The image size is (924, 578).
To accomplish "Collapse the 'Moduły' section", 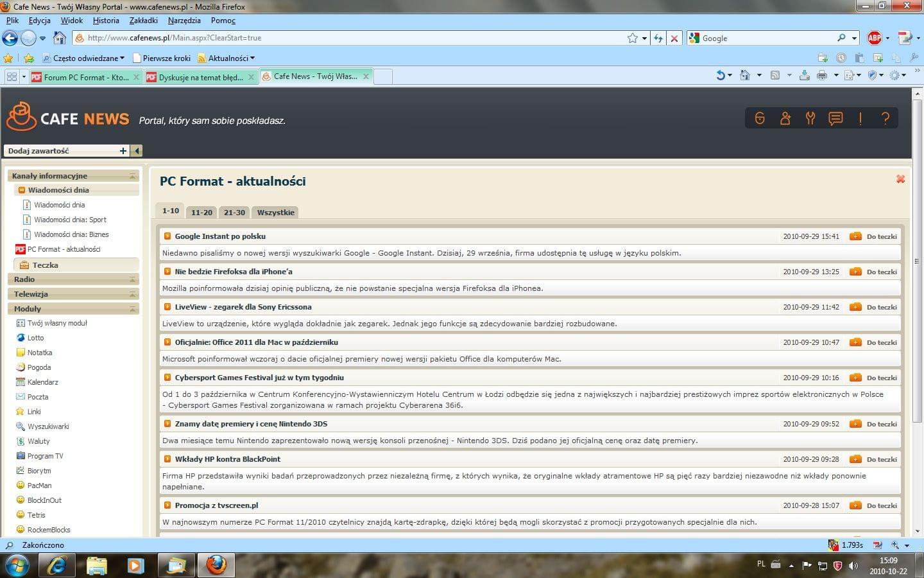I will click(x=133, y=309).
